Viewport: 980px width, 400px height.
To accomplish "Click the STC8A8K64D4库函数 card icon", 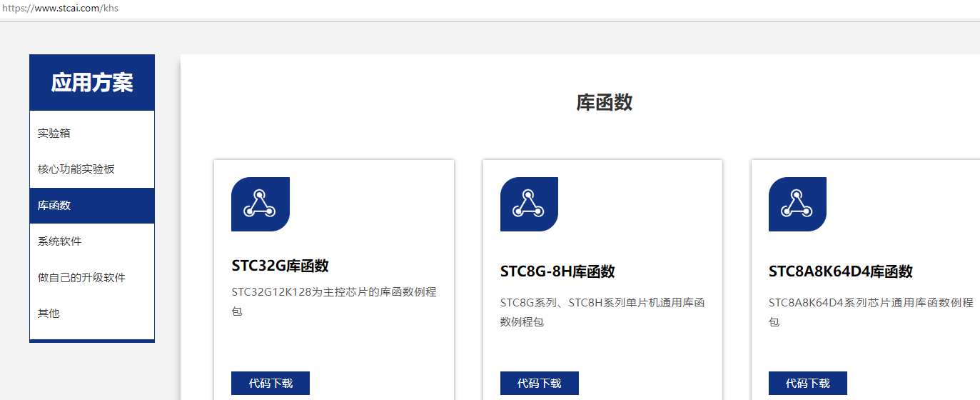I will [x=797, y=204].
